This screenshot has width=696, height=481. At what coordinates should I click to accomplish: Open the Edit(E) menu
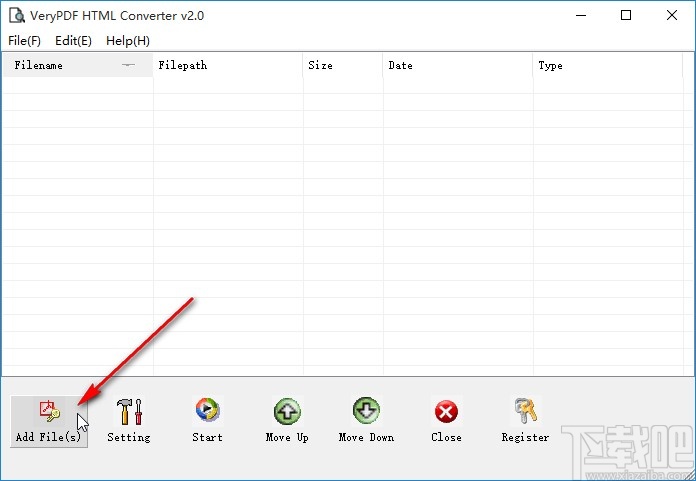(x=73, y=41)
